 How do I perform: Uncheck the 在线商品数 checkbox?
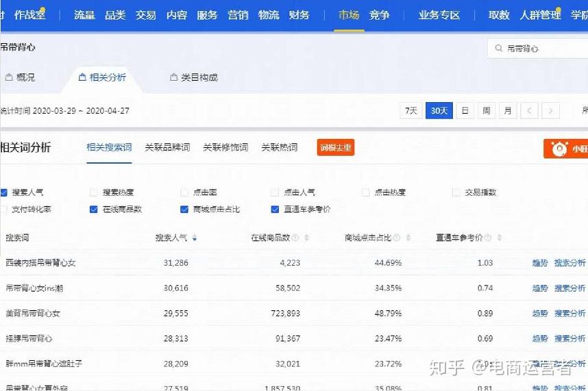(94, 210)
